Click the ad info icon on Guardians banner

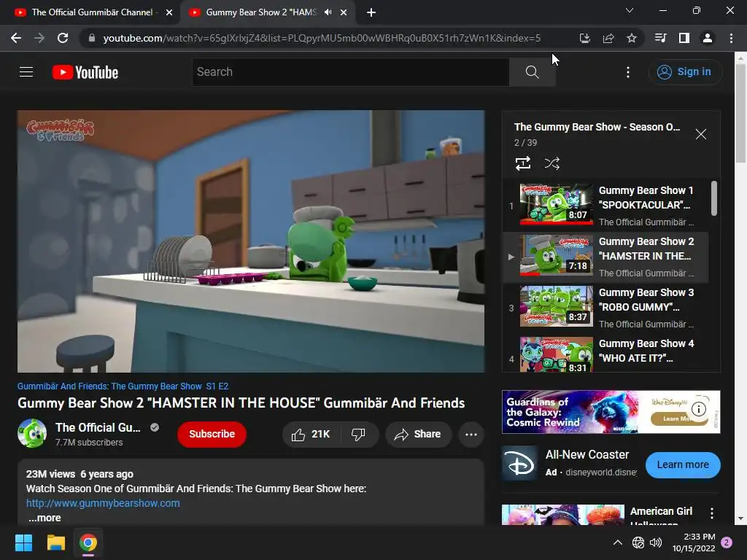[698, 409]
